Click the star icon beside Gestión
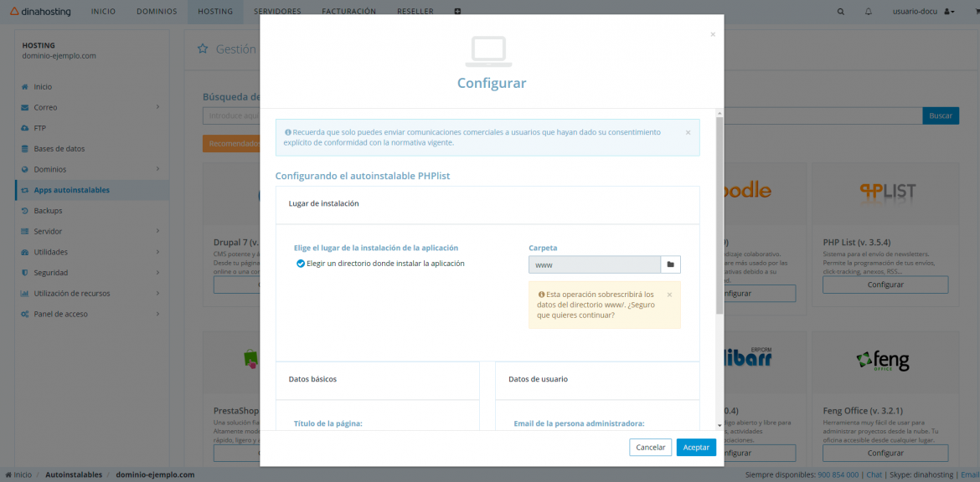980x482 pixels. coord(203,49)
